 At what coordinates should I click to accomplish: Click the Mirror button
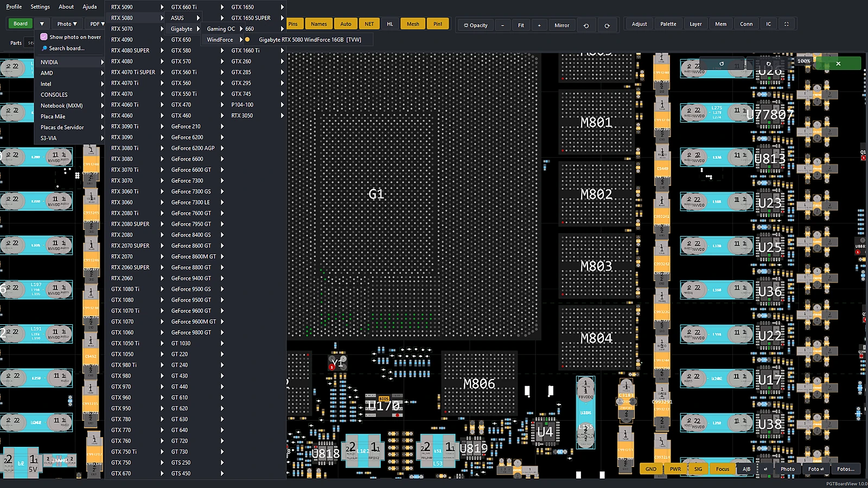[562, 25]
